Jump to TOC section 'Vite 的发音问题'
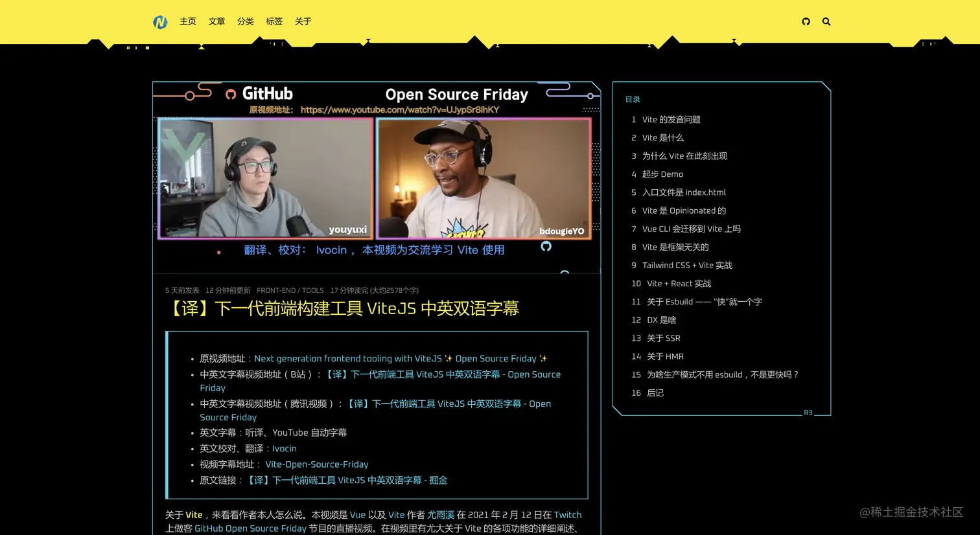The height and width of the screenshot is (535, 980). (671, 119)
